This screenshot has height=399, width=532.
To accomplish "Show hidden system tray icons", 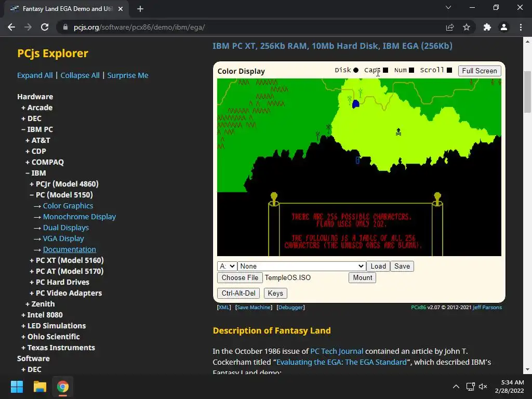I will [456, 387].
